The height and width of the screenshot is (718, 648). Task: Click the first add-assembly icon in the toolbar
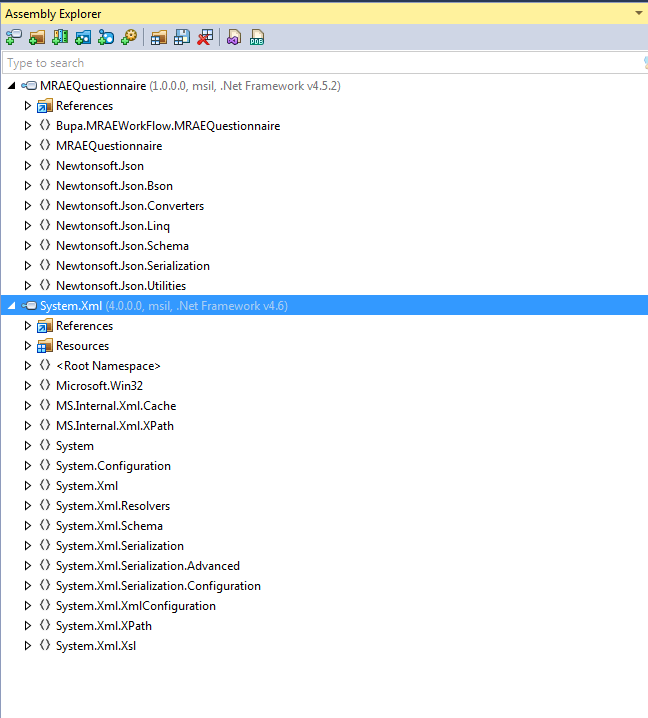point(13,38)
